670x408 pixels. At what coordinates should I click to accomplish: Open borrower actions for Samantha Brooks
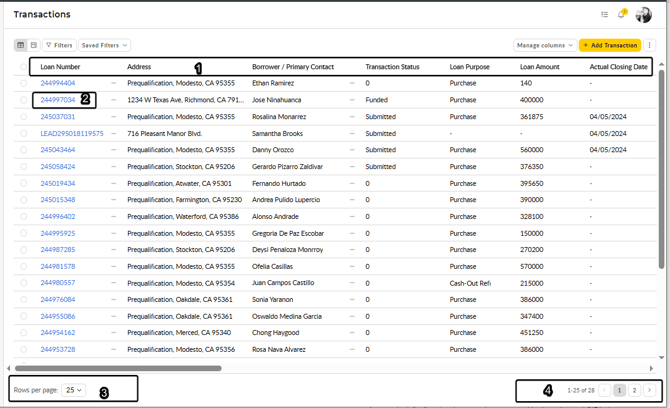pos(352,133)
